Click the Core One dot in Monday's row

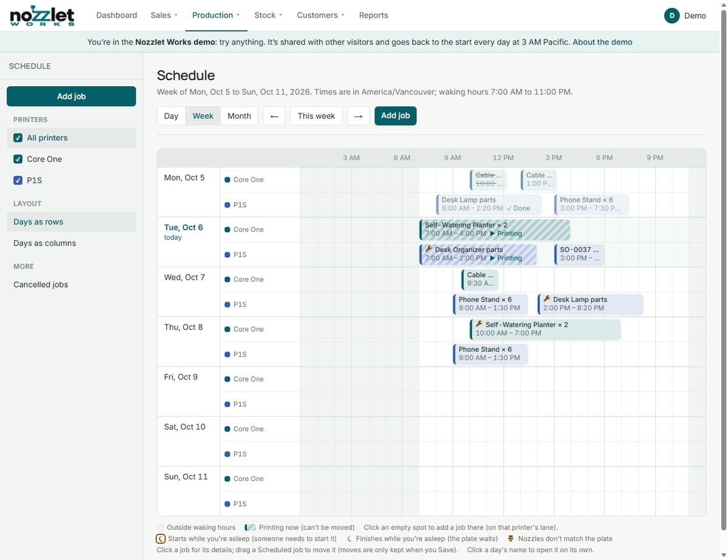227,180
